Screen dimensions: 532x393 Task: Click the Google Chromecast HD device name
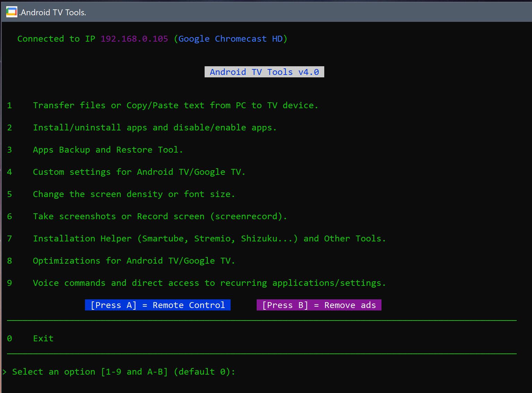click(x=230, y=39)
